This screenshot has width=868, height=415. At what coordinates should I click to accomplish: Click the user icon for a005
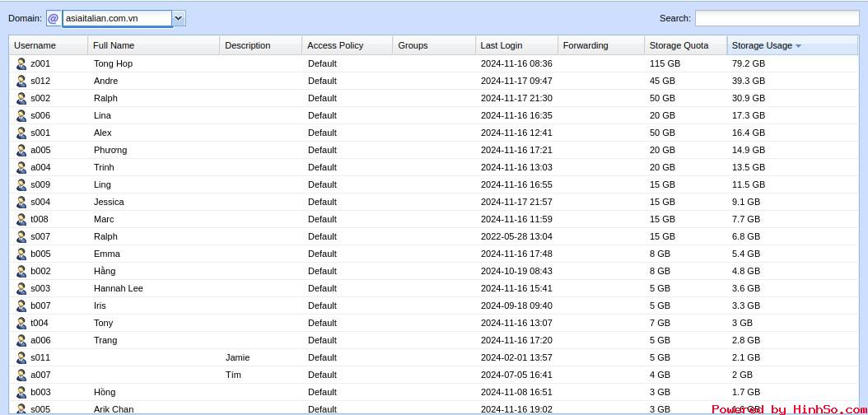pos(21,150)
